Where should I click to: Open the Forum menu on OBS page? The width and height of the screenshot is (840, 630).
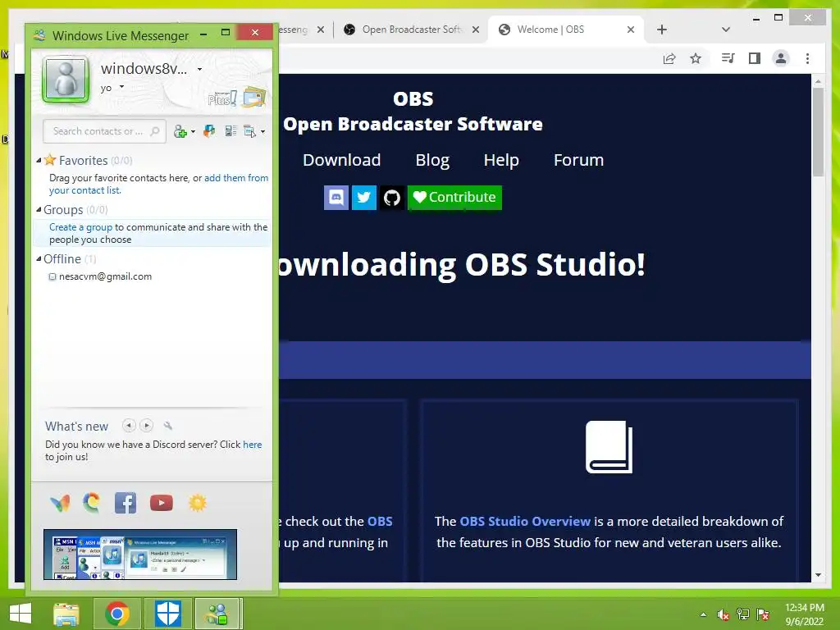[578, 160]
